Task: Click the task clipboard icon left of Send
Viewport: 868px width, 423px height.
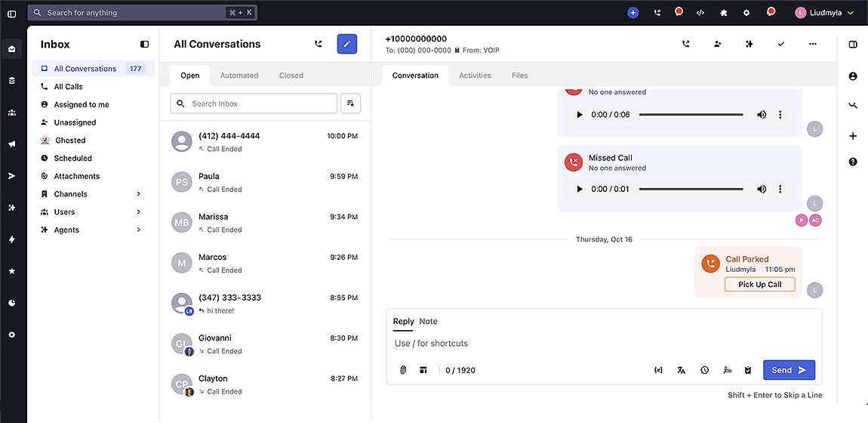Action: pyautogui.click(x=748, y=370)
